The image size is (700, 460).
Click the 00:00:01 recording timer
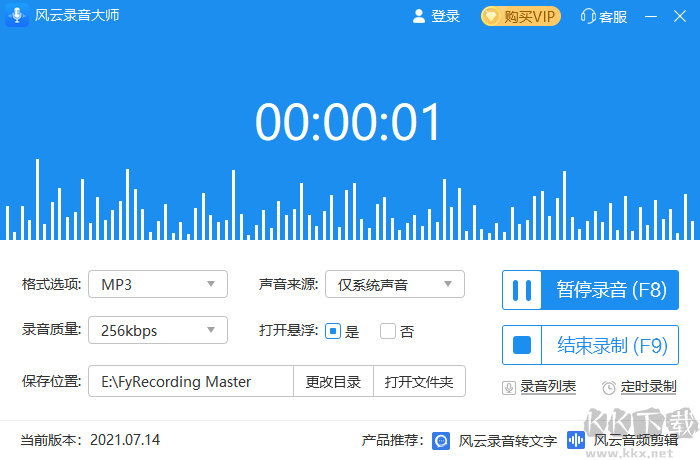pyautogui.click(x=348, y=122)
